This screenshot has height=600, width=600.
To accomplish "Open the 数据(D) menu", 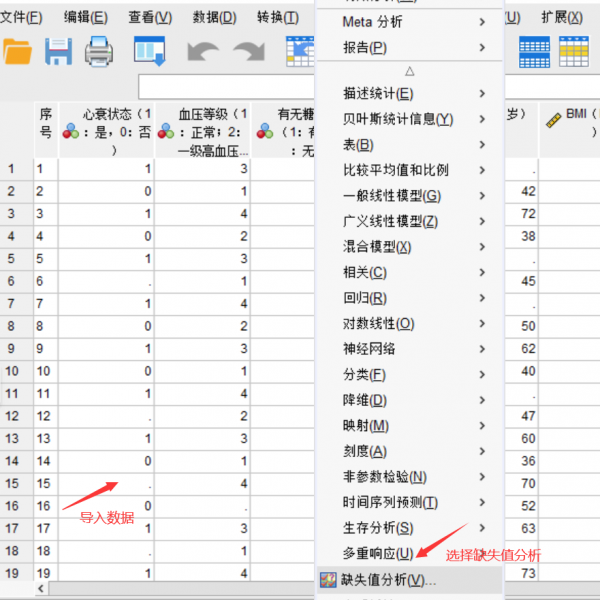I will point(213,17).
